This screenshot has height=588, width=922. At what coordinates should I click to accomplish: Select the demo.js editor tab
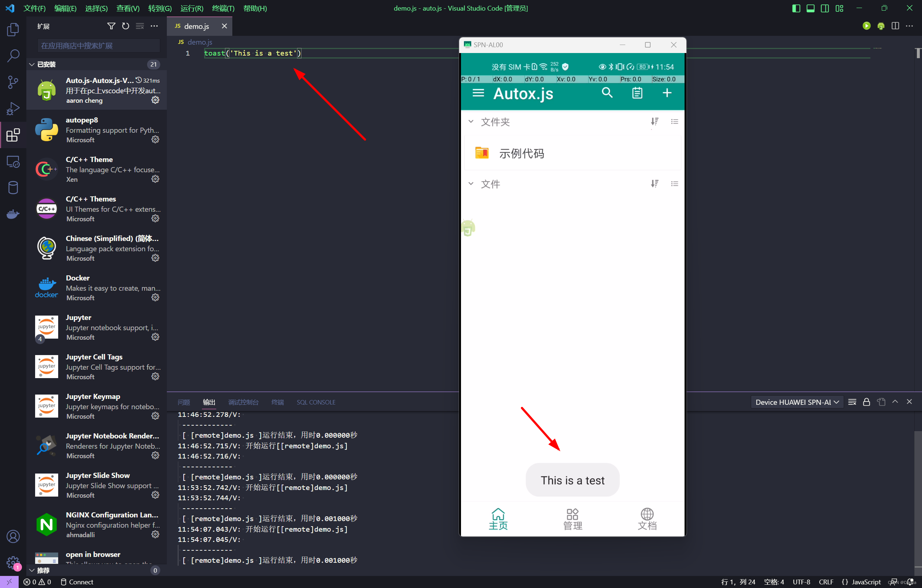196,26
